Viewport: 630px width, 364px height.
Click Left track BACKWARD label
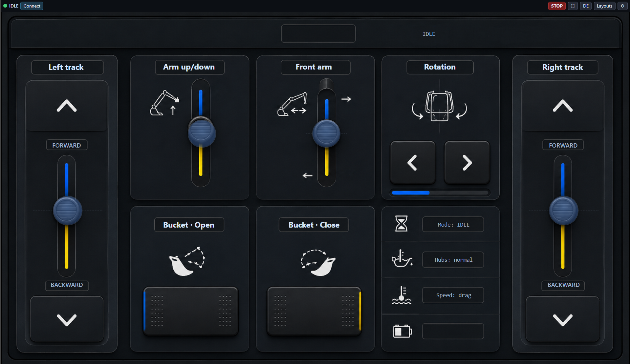(x=67, y=285)
